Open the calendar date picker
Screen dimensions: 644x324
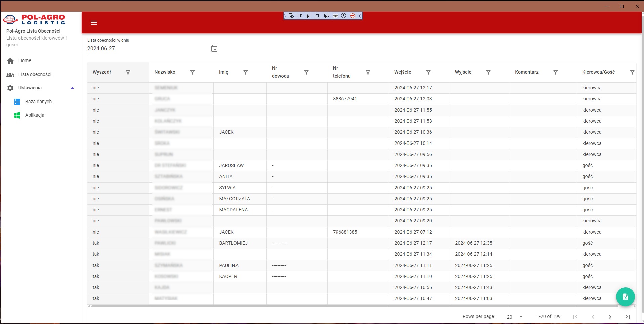click(x=214, y=49)
